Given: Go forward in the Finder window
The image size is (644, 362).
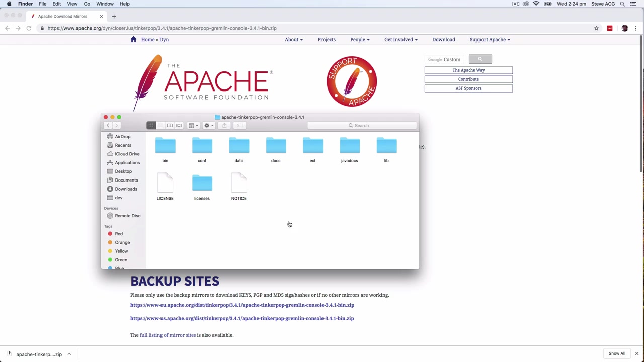Looking at the screenshot, I should click(116, 125).
